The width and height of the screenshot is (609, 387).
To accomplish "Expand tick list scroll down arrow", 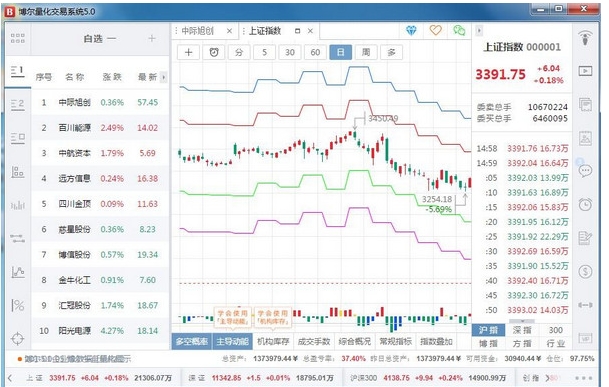I will [x=522, y=321].
